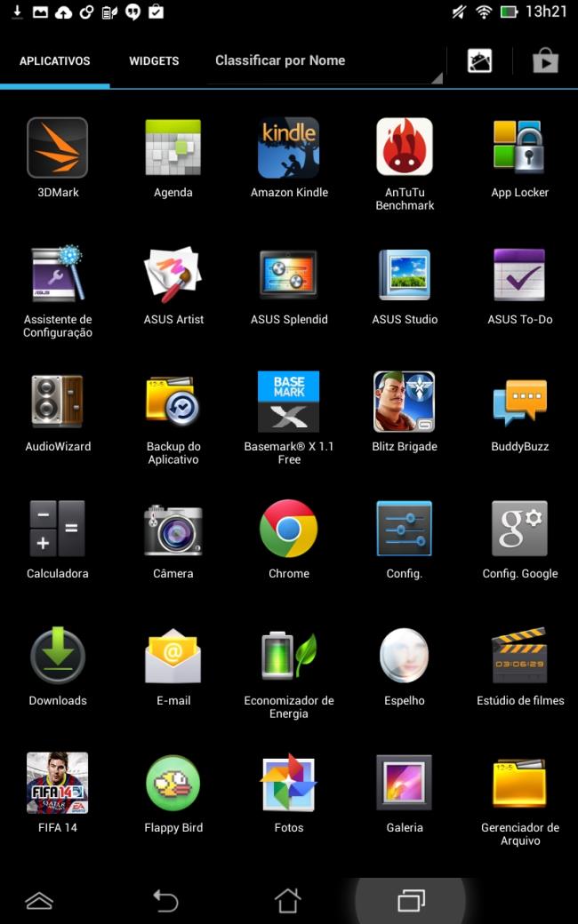Image resolution: width=578 pixels, height=924 pixels.
Task: Open Config. settings app
Action: click(x=405, y=529)
